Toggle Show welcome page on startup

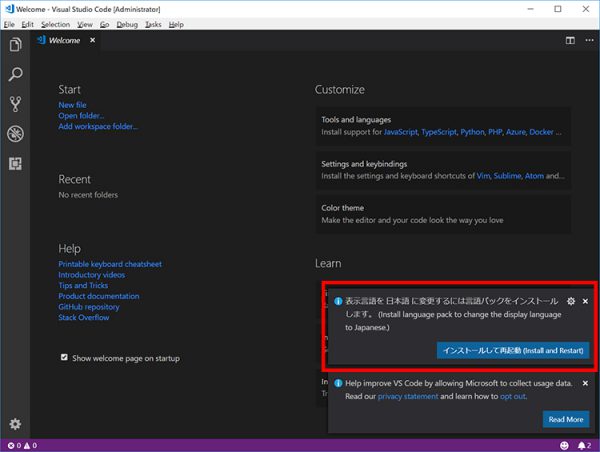[64, 357]
